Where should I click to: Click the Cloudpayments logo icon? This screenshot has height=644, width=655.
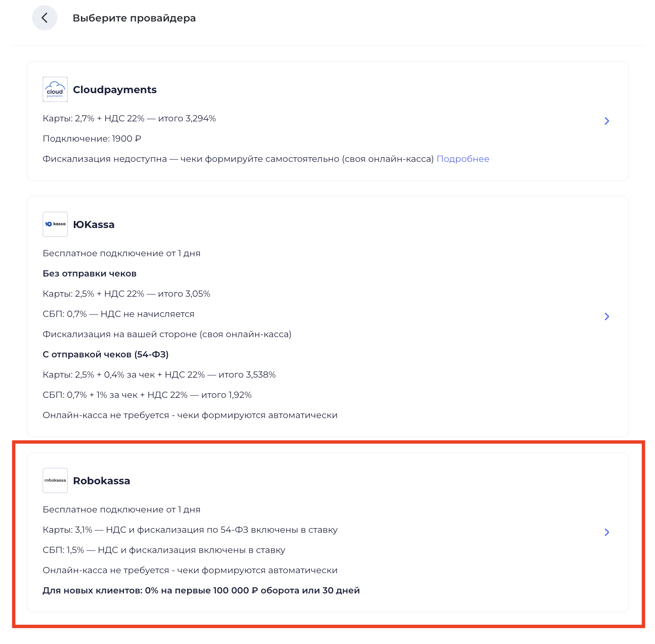(x=55, y=89)
